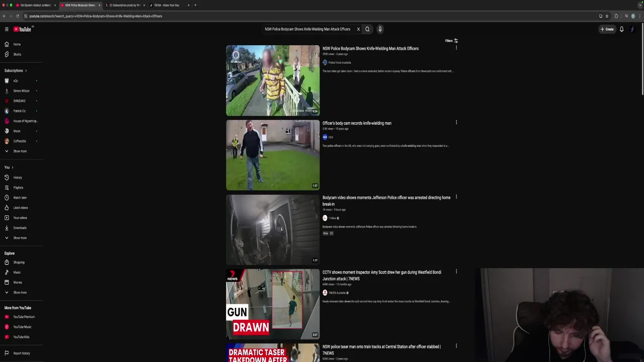Expand the You header chevron
The image size is (644, 362).
coord(12,167)
